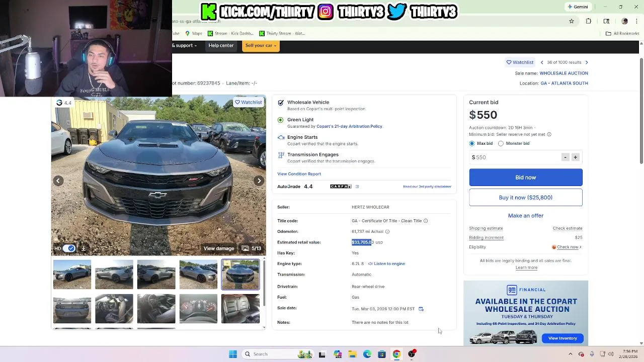Viewport: 644px width, 362px height.
Task: Expand the Sell your car dropdown
Action: [x=261, y=46]
